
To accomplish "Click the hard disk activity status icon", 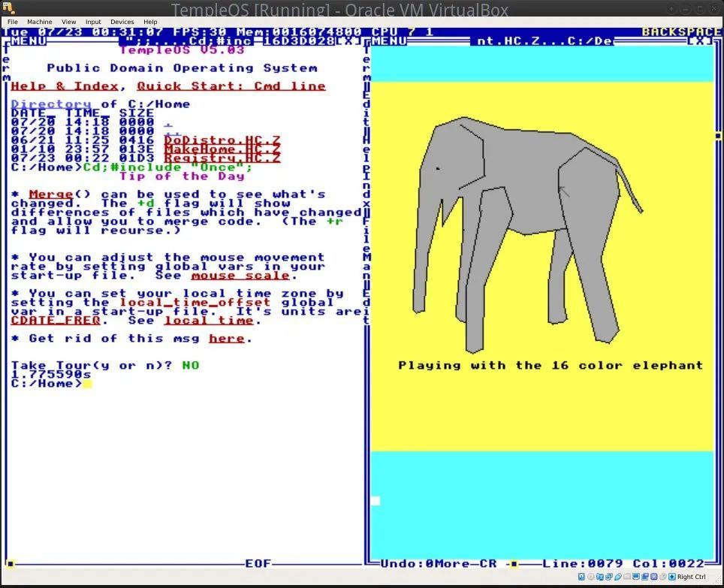I will [x=581, y=577].
